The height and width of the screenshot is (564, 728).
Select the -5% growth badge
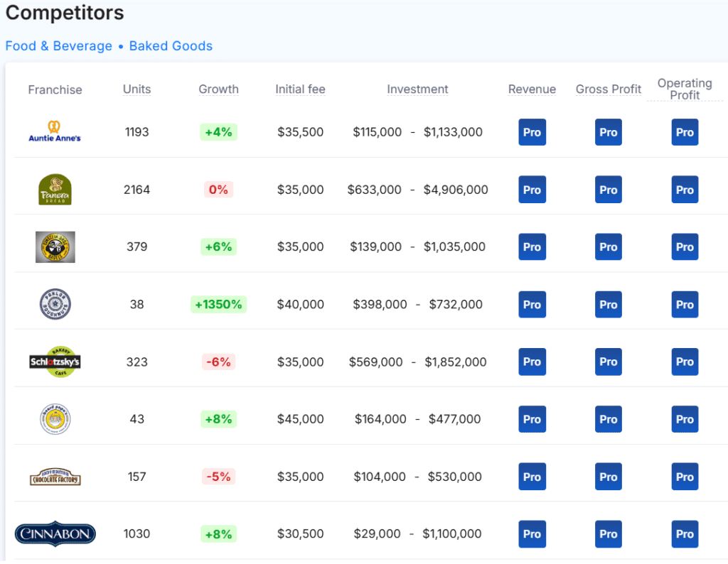(219, 477)
